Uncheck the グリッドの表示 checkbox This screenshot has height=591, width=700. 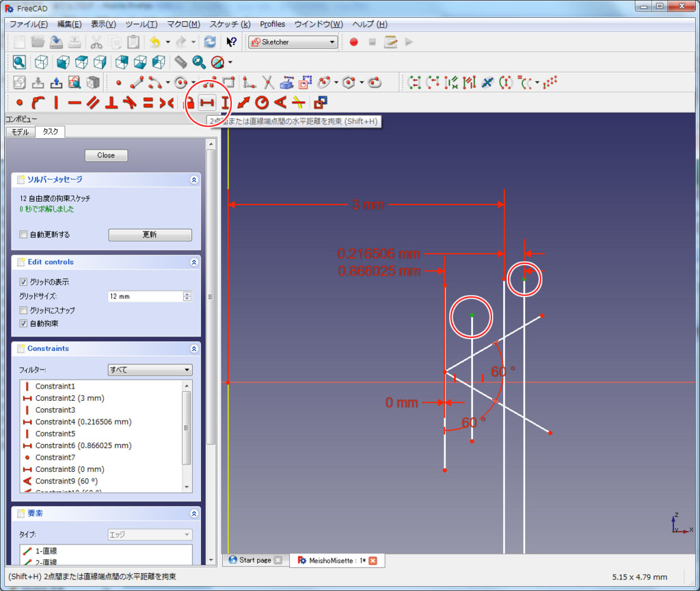(x=23, y=281)
